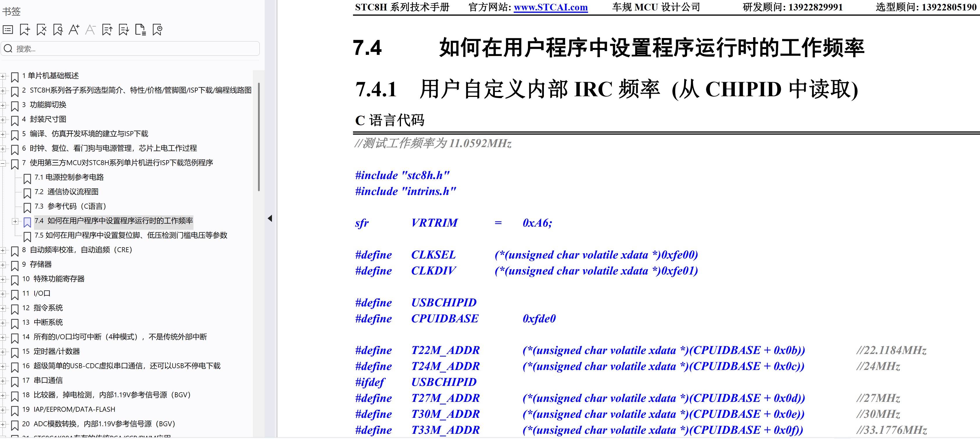
Task: Click the bookmark panel vertical scrollbar
Action: 259,137
